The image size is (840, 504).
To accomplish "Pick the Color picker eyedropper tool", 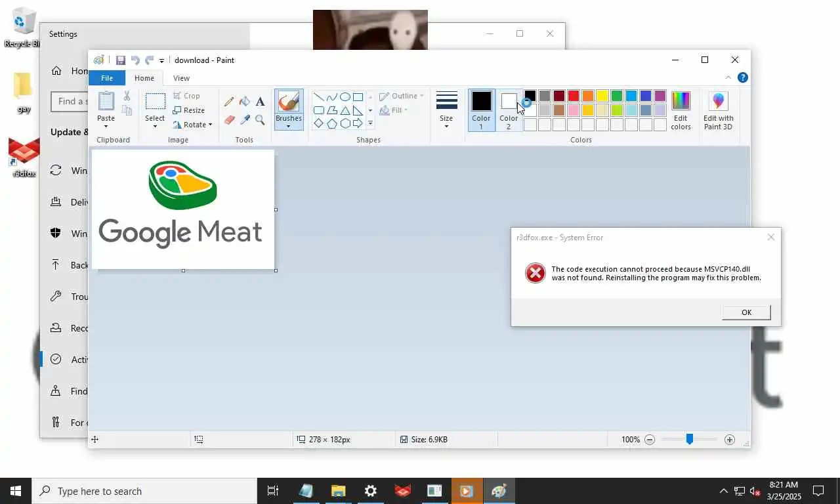I will pyautogui.click(x=245, y=120).
